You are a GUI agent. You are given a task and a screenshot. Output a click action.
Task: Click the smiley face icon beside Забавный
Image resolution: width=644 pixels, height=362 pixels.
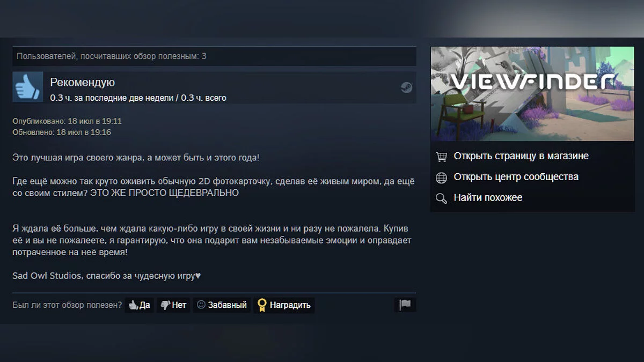[x=201, y=305]
